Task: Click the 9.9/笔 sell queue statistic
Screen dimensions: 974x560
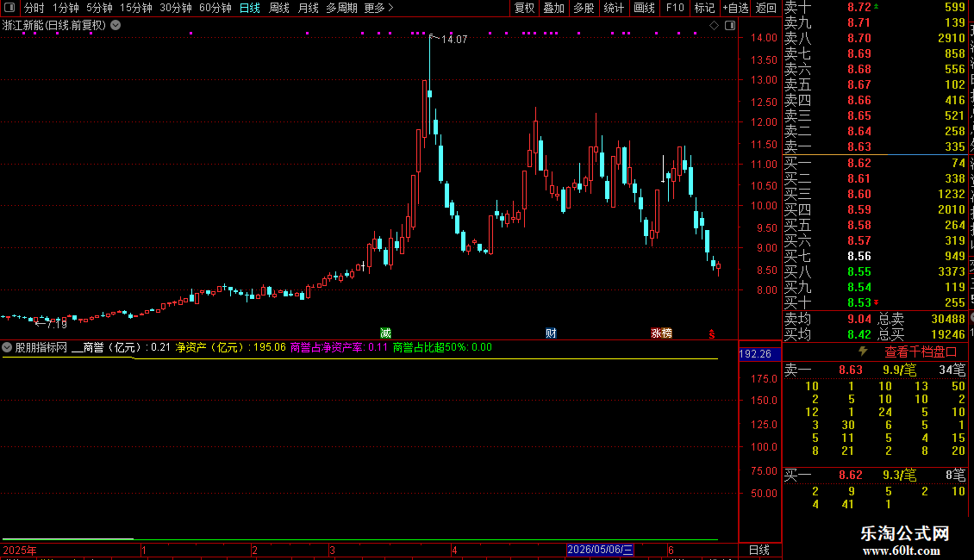Action: tap(900, 370)
